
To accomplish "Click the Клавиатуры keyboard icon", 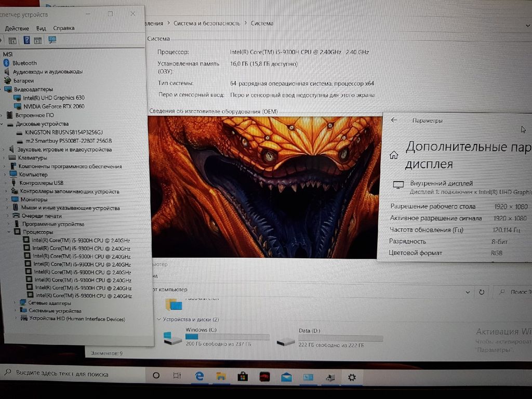I will 12,157.
